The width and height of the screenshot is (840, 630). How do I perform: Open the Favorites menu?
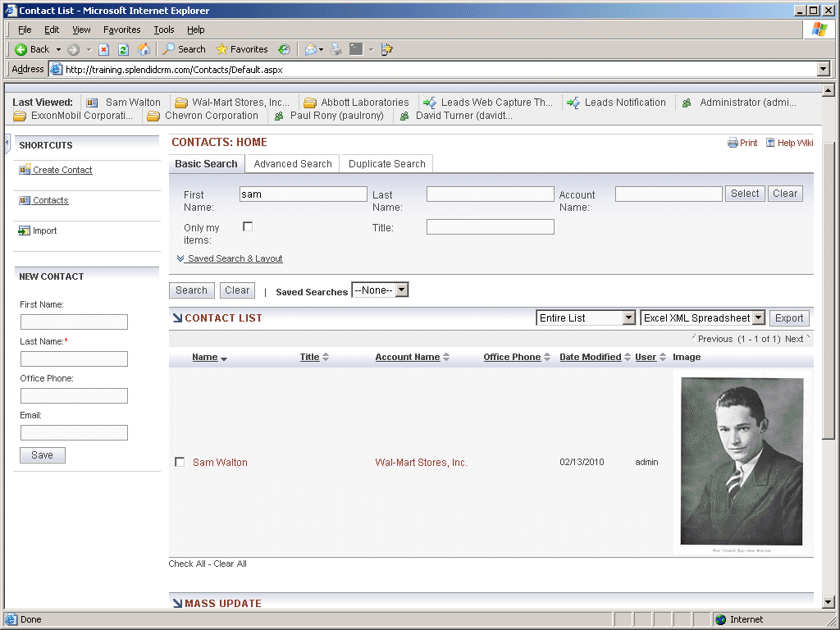[121, 30]
